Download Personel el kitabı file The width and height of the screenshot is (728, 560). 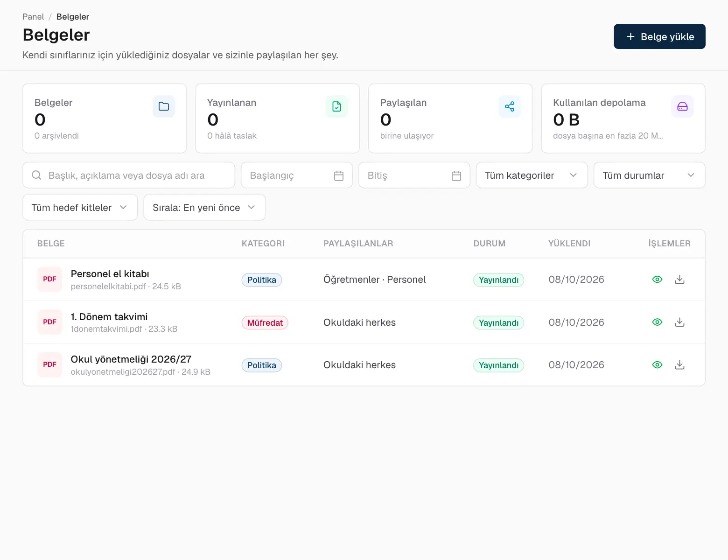680,280
